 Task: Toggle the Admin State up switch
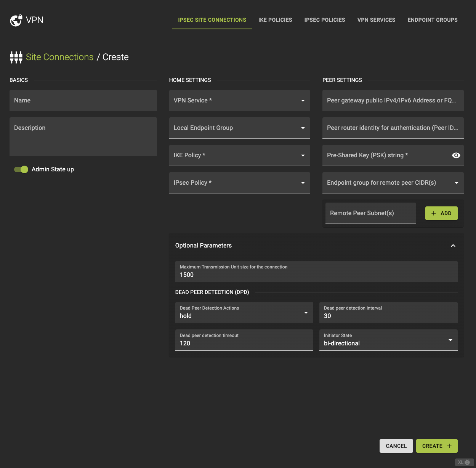point(21,169)
